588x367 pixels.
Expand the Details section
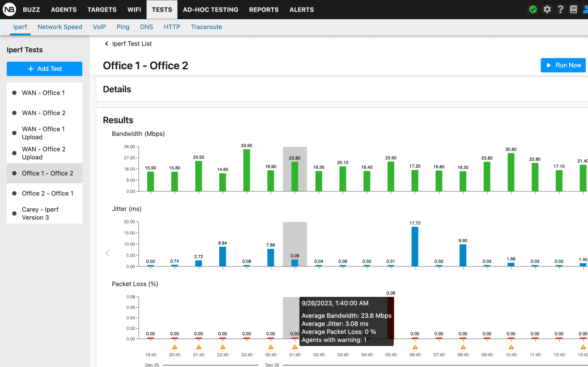tap(117, 89)
